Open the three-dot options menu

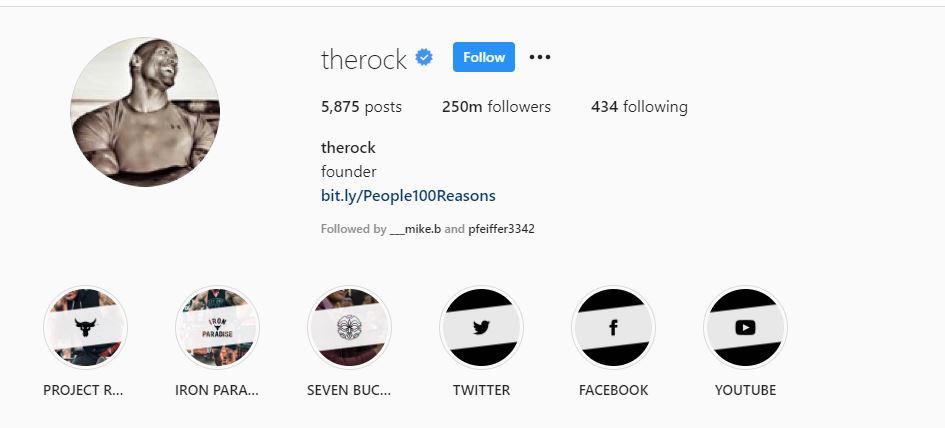click(539, 57)
